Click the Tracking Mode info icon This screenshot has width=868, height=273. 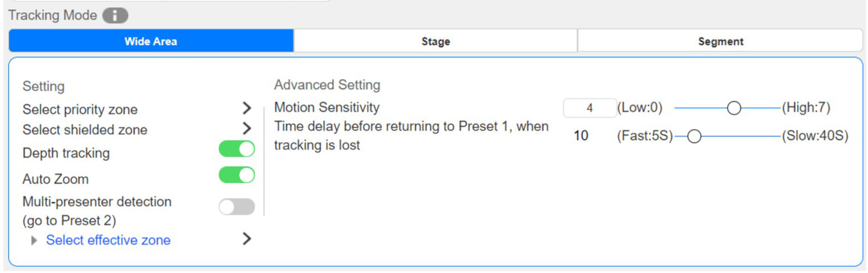tap(115, 16)
